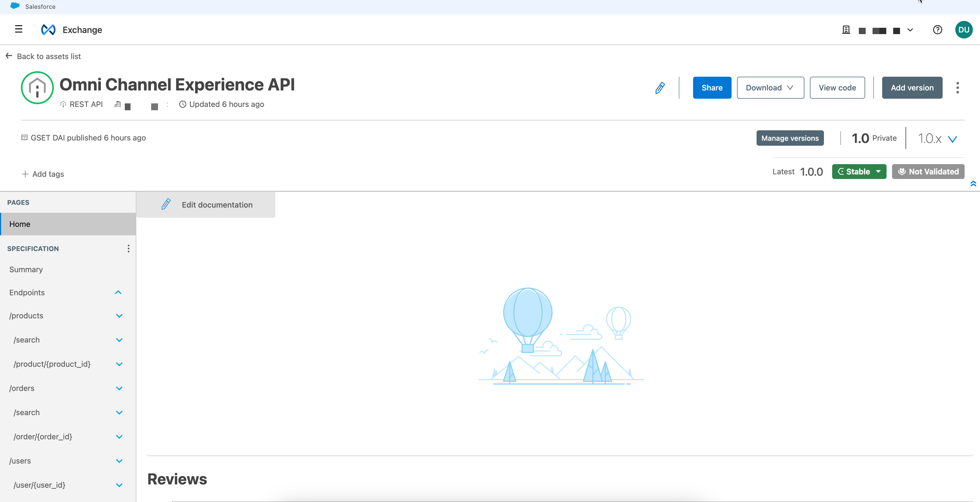Click the pencil edit icon
Image resolution: width=980 pixels, height=502 pixels.
[660, 88]
